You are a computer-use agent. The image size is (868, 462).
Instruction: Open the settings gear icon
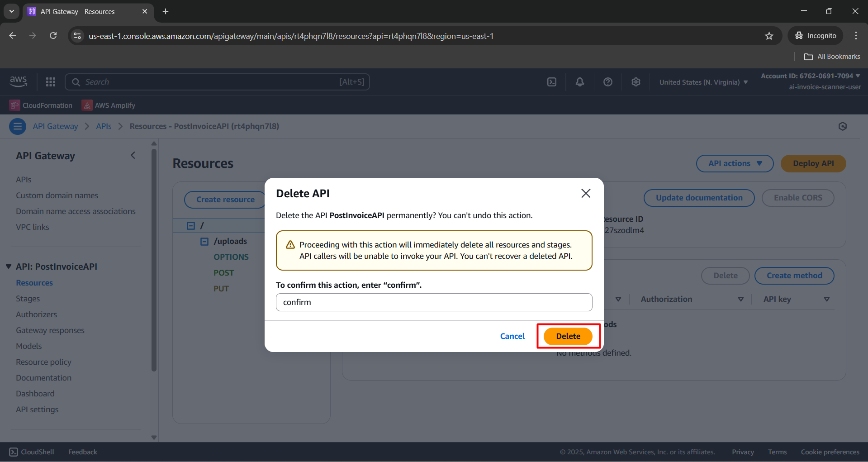[x=636, y=82]
